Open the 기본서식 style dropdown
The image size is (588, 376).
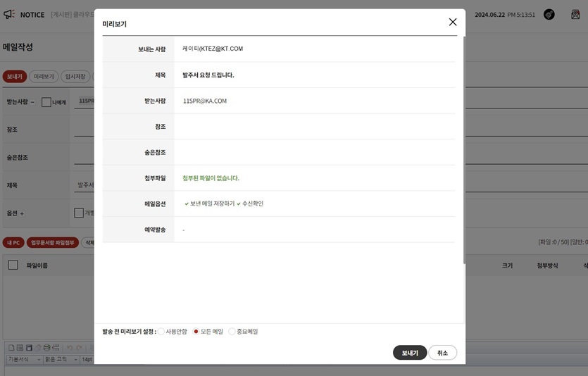tap(25, 360)
